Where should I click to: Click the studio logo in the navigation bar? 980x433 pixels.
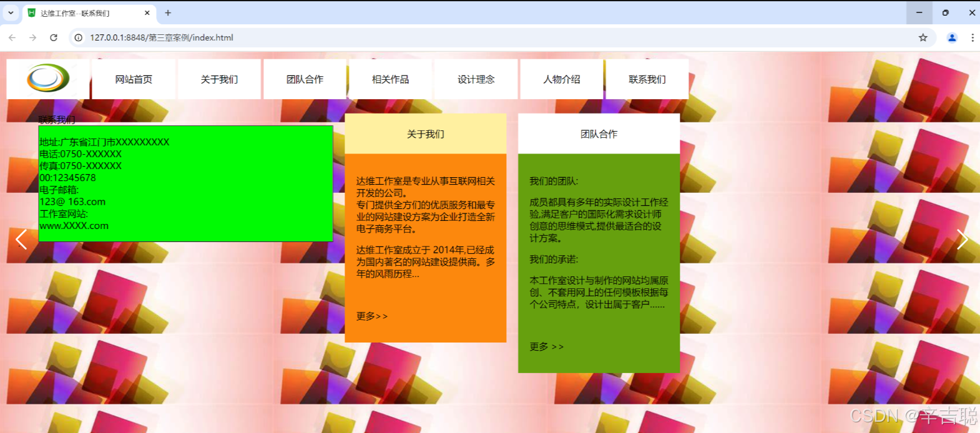(48, 79)
